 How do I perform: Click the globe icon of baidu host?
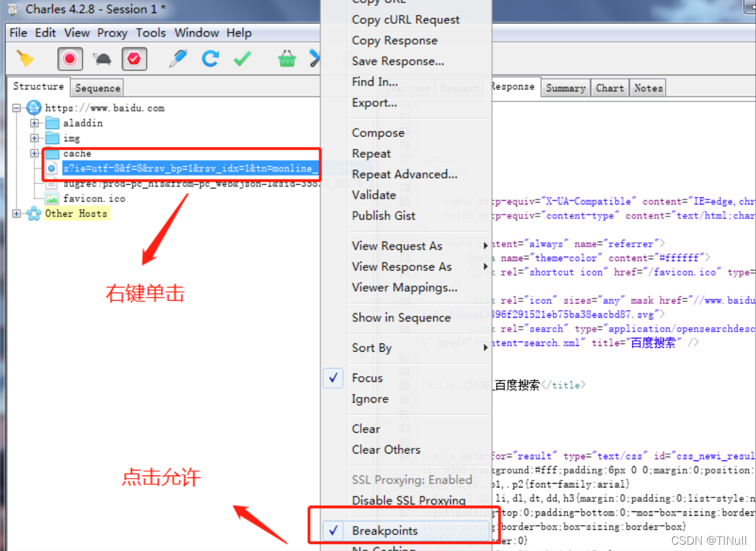34,108
